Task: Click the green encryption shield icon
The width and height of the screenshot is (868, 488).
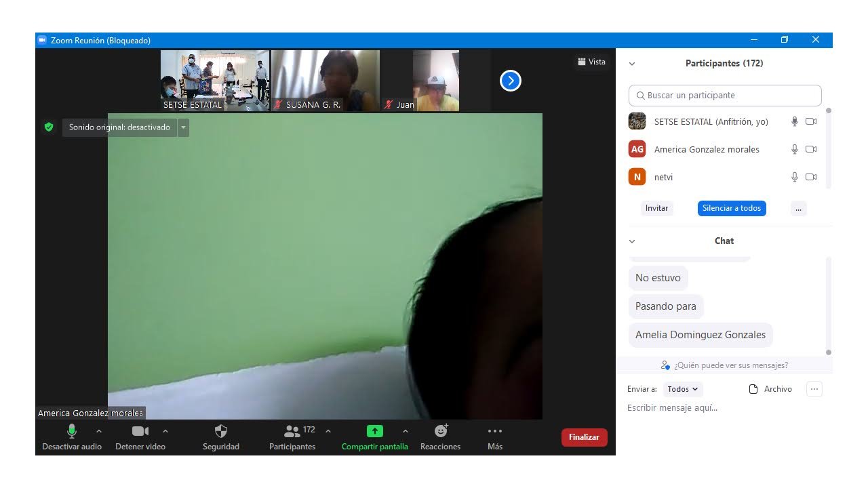Action: (x=49, y=127)
